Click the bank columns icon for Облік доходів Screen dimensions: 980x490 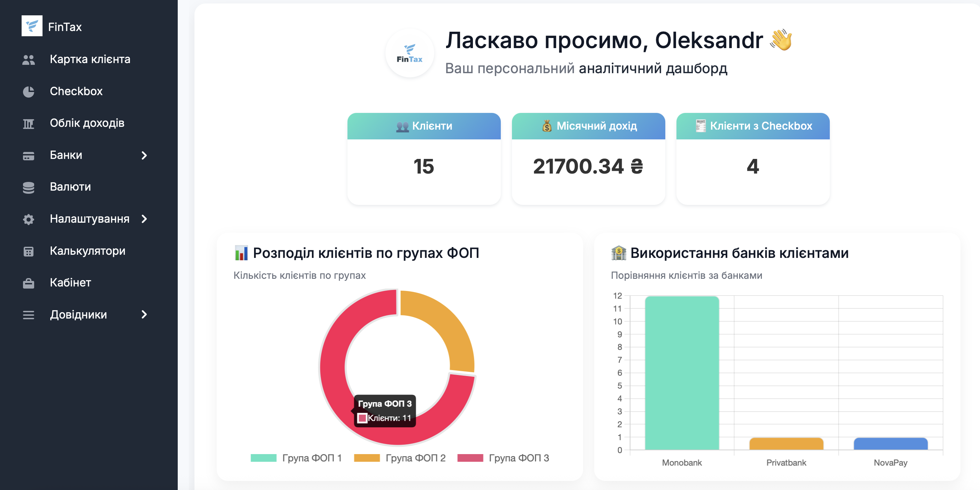pos(29,123)
